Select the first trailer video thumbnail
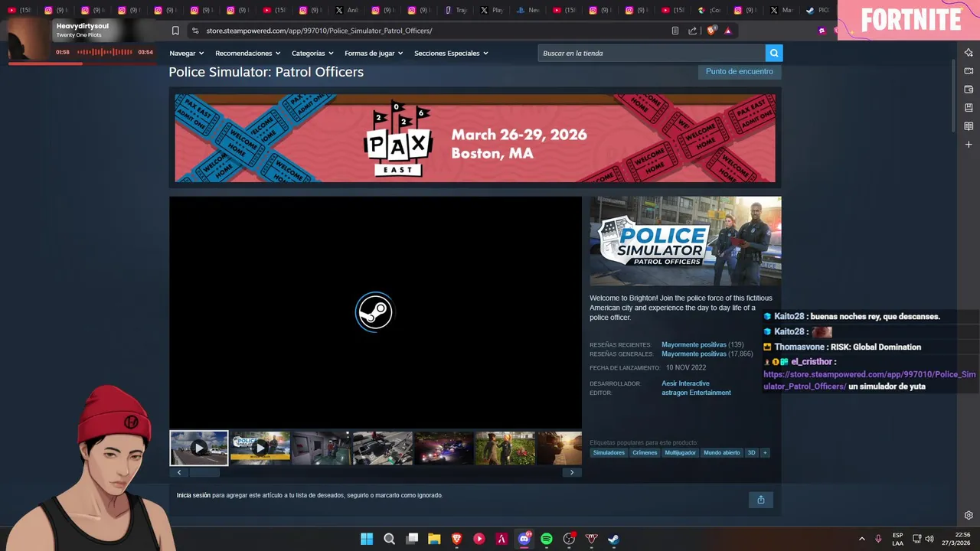Viewport: 980px width, 551px height. point(199,448)
